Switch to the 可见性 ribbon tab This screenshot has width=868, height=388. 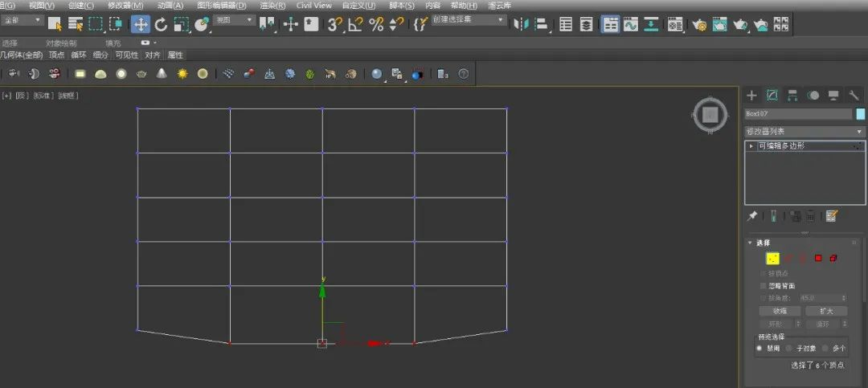point(127,55)
